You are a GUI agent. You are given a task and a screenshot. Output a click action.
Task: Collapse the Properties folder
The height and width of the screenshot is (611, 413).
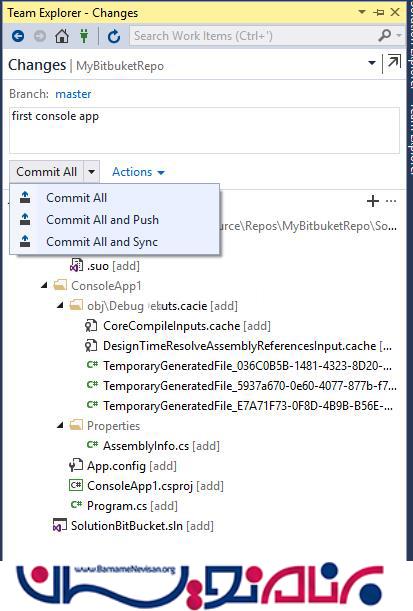(60, 426)
